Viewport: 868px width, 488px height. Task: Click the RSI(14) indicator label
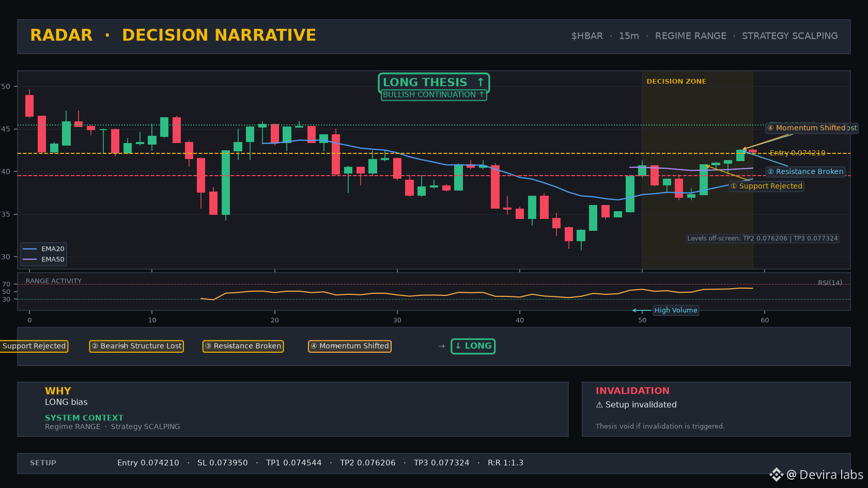830,283
